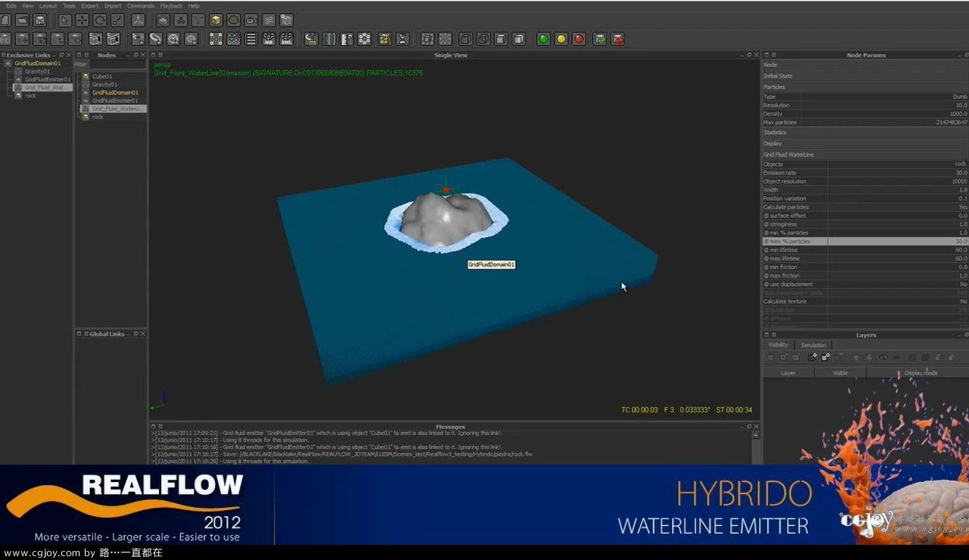Click the solid shaded cube display icon

[x=519, y=39]
